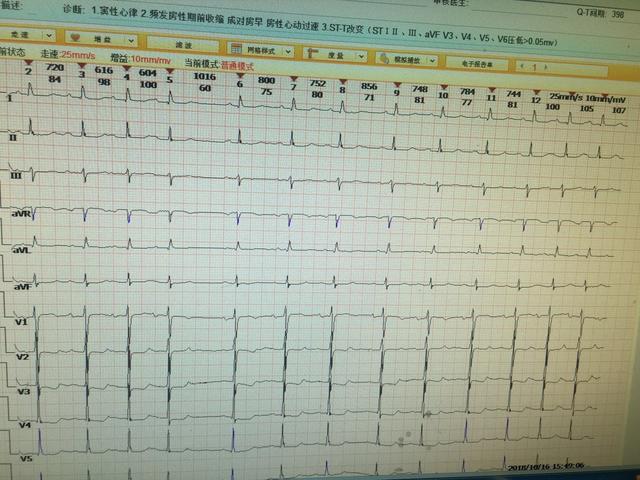Select beat marker 6 red triangle
This screenshot has height=480, width=640.
[240, 76]
